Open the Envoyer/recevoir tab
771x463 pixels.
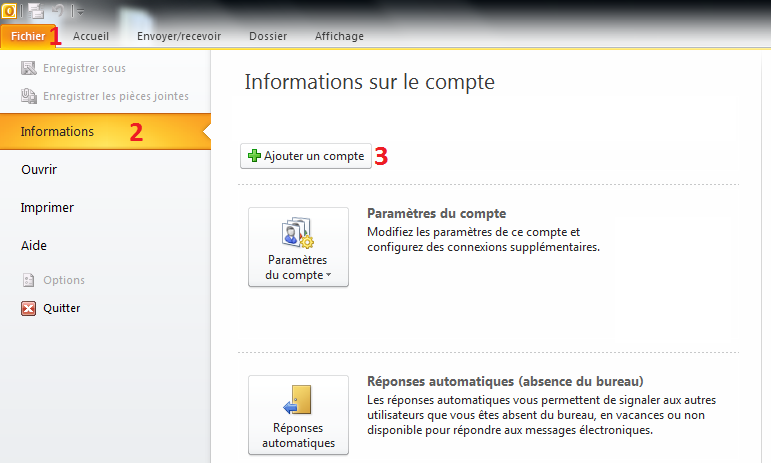(179, 36)
